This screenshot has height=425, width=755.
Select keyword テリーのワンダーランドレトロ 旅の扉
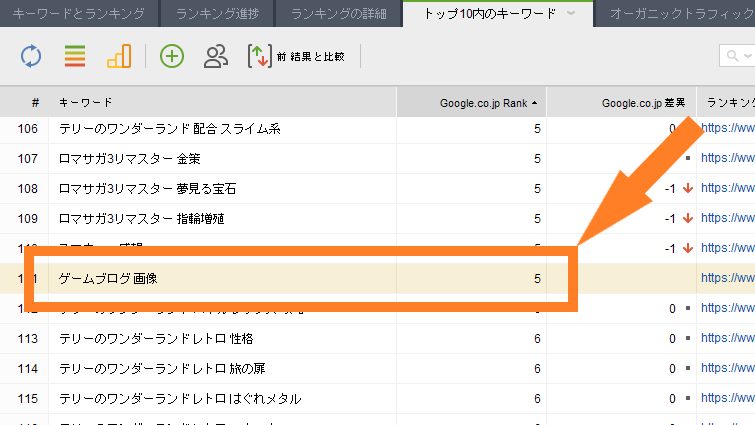(162, 369)
